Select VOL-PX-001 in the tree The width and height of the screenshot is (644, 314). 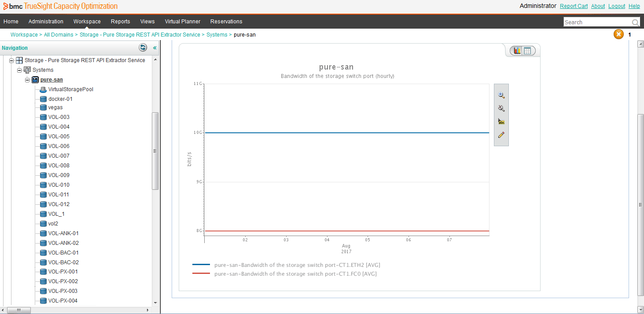tap(63, 272)
